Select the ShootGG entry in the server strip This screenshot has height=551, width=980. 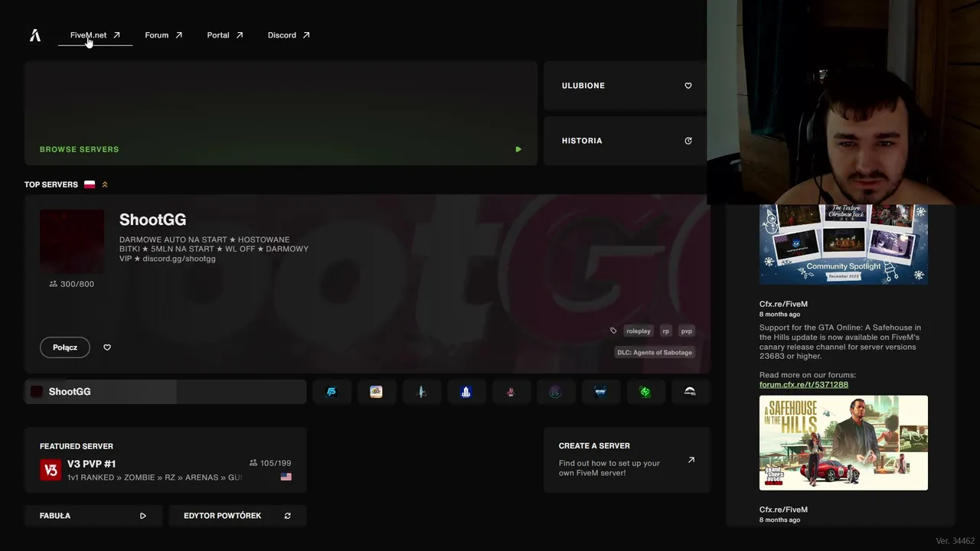tap(165, 392)
